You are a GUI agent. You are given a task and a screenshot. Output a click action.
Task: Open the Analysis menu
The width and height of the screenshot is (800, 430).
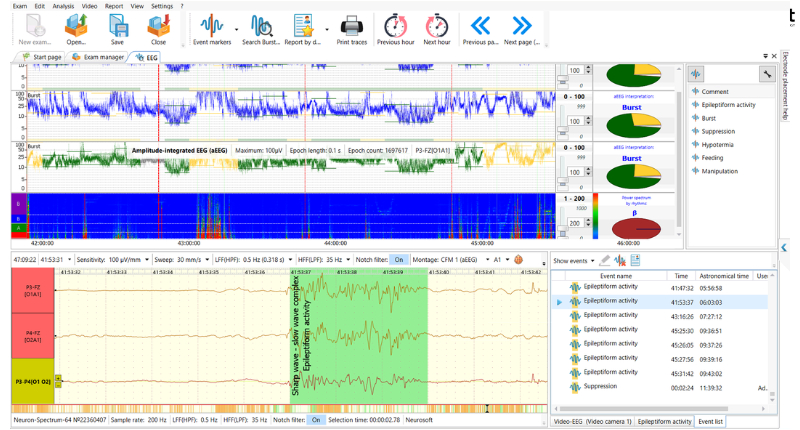63,6
